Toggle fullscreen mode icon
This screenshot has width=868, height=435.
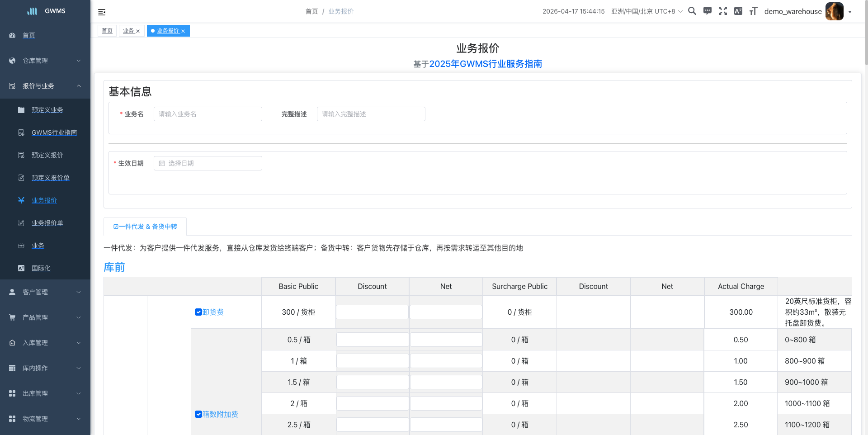click(x=723, y=11)
